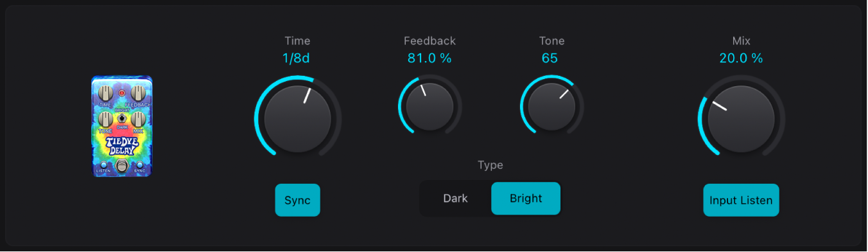868x252 pixels.
Task: Click the red LED on the pedal
Action: point(122,93)
